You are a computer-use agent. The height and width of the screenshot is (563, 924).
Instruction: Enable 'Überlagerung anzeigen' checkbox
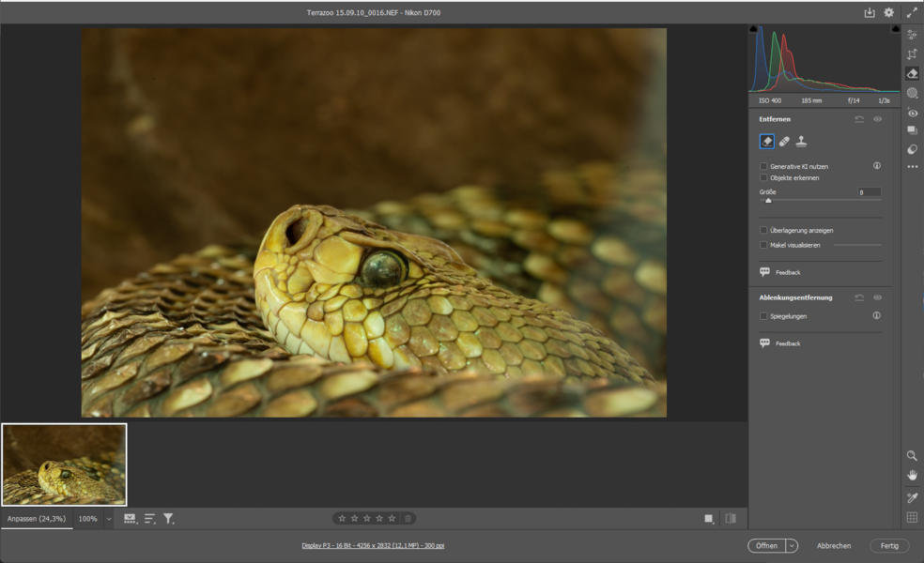763,230
